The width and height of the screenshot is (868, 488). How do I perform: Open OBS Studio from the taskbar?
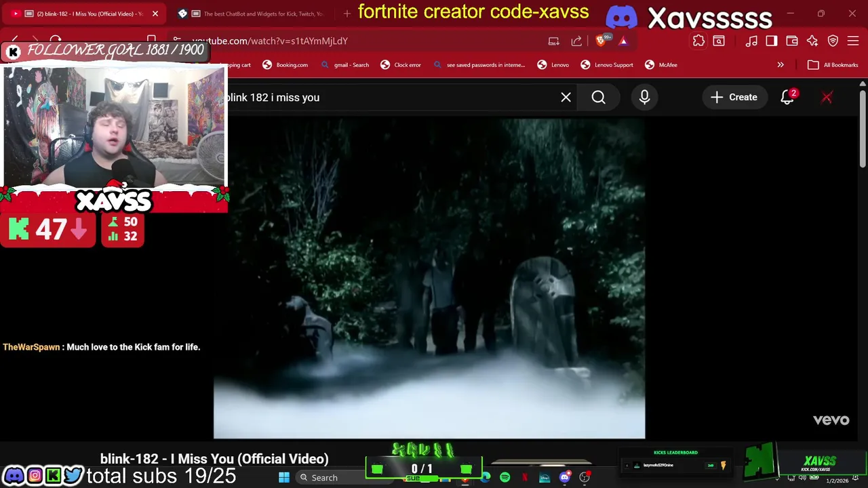click(x=584, y=478)
